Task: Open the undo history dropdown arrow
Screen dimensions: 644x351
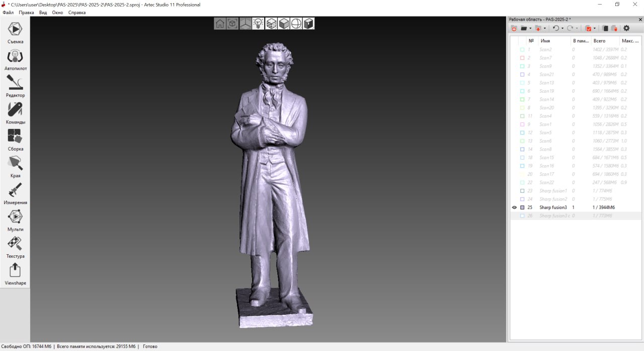Action: click(562, 29)
